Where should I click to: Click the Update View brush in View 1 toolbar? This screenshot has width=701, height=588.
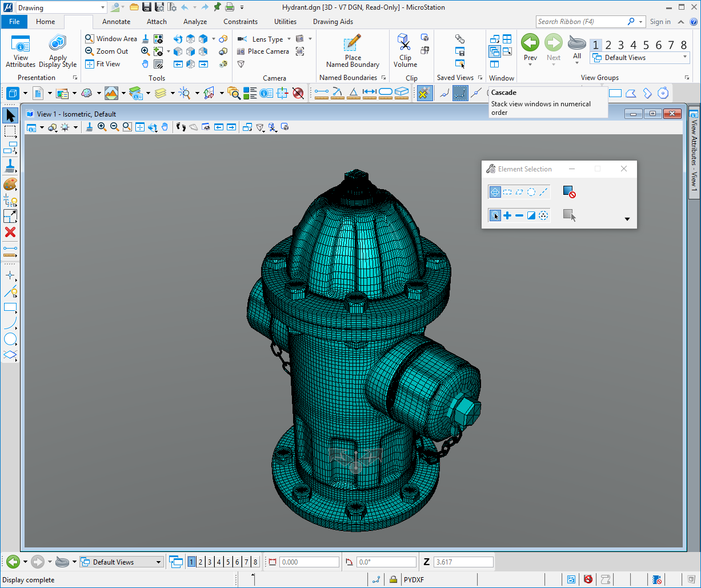click(90, 127)
